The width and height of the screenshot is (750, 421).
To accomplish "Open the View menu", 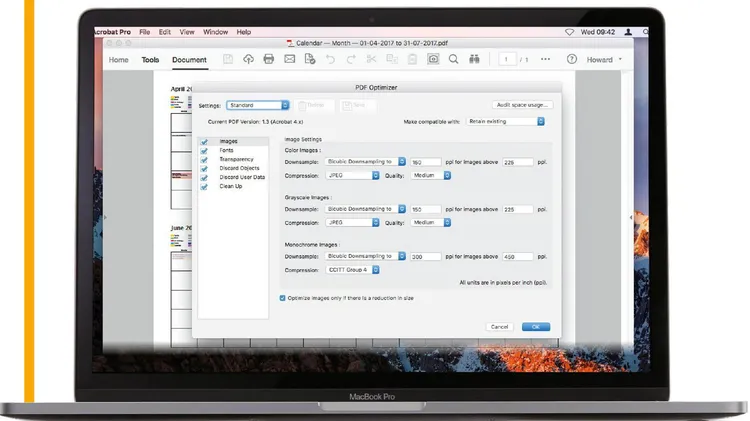I will pos(187,32).
